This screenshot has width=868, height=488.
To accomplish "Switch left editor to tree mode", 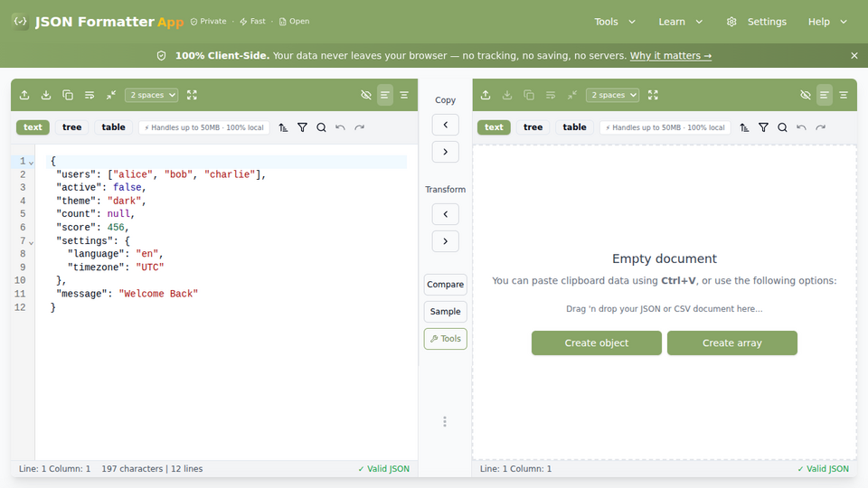I will point(72,127).
